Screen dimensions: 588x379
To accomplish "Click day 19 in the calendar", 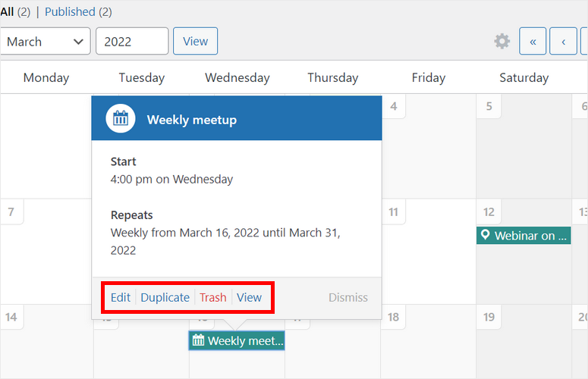I will pyautogui.click(x=489, y=317).
